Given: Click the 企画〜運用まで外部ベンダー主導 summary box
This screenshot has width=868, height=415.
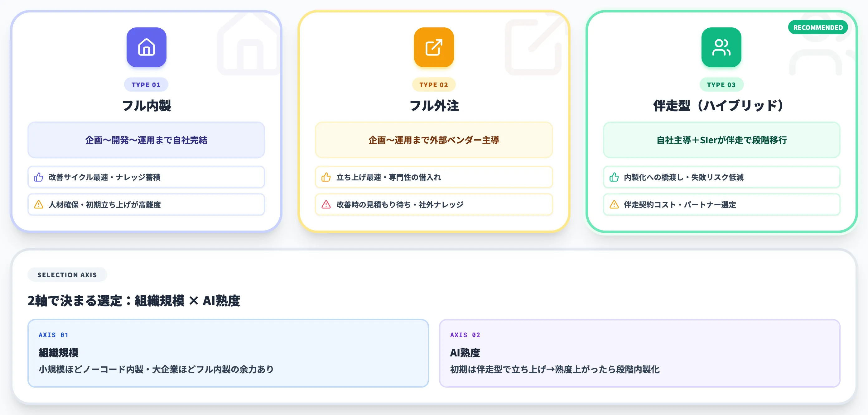Looking at the screenshot, I should (x=434, y=140).
